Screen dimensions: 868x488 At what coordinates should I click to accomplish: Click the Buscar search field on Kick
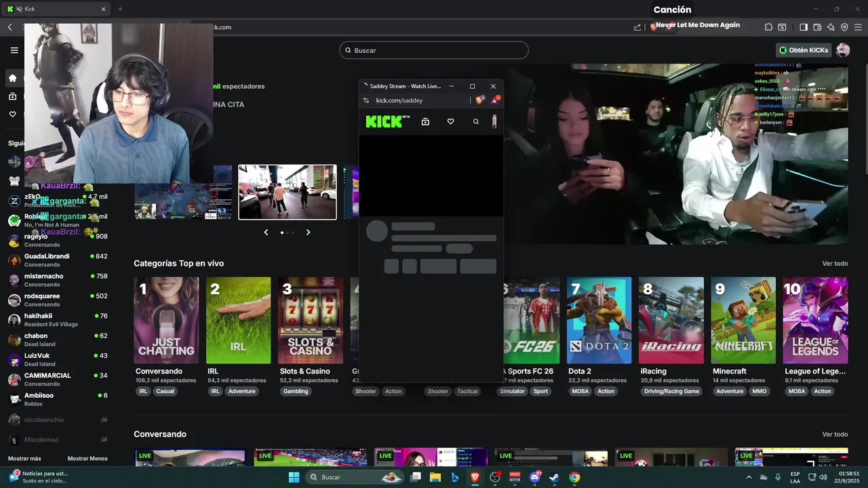[x=434, y=50]
